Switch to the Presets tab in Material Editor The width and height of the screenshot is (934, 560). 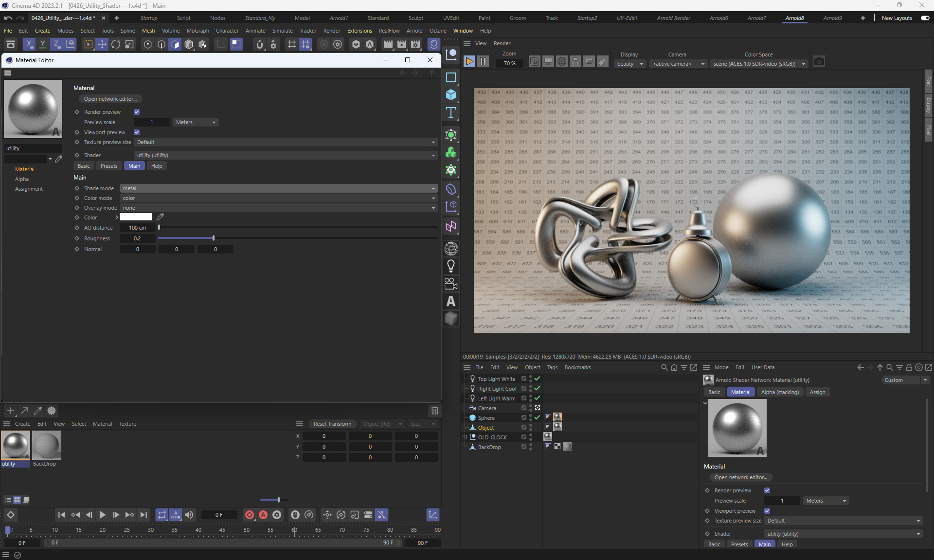tap(109, 166)
